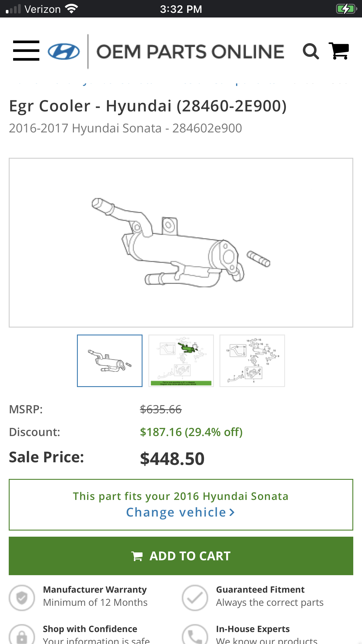Image resolution: width=362 pixels, height=644 pixels.
Task: Tap the Verizon Wi-Fi status icon
Action: [x=71, y=9]
